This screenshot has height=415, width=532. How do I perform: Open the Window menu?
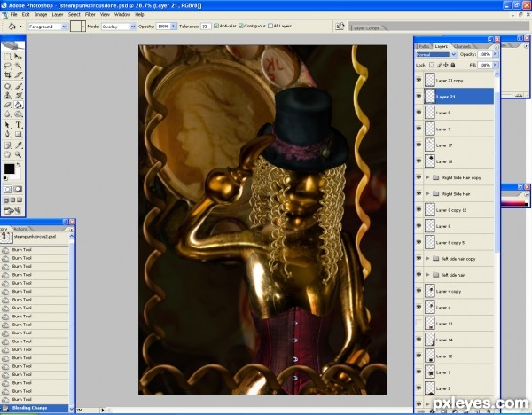point(122,14)
